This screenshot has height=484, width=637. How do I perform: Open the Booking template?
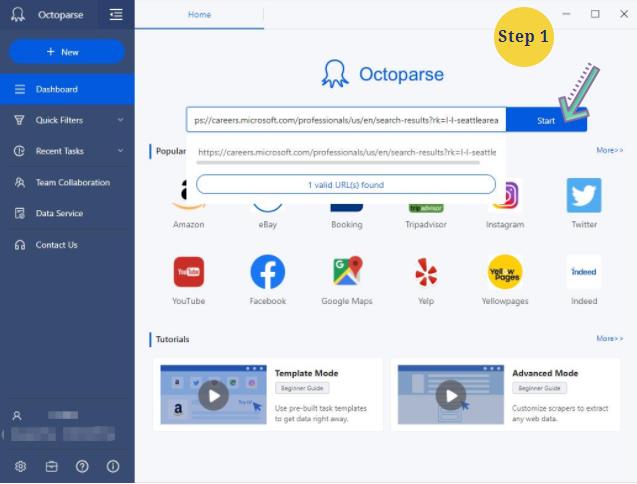tap(347, 215)
